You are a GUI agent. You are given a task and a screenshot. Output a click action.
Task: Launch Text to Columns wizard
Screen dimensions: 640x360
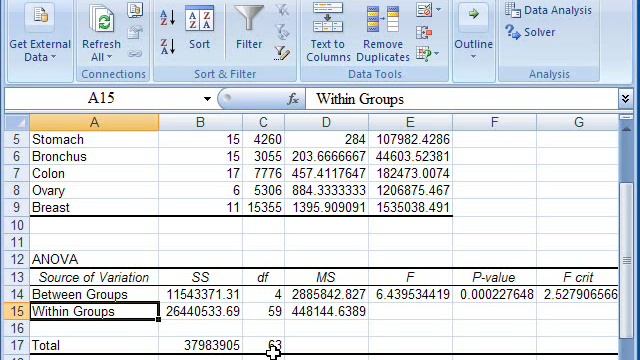pos(328,33)
